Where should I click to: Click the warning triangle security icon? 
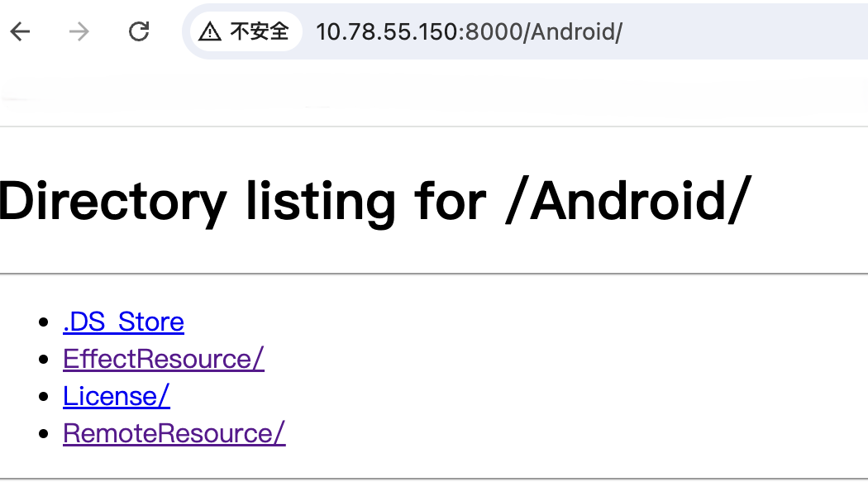click(x=210, y=32)
